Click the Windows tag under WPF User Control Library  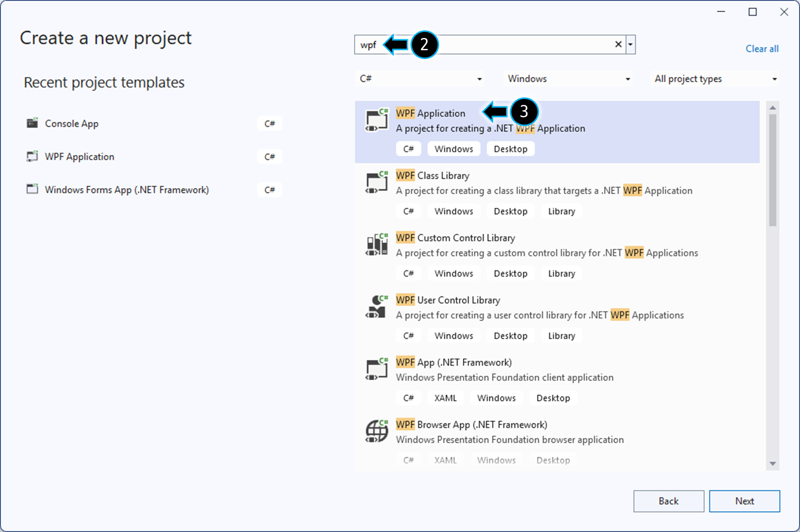click(454, 336)
